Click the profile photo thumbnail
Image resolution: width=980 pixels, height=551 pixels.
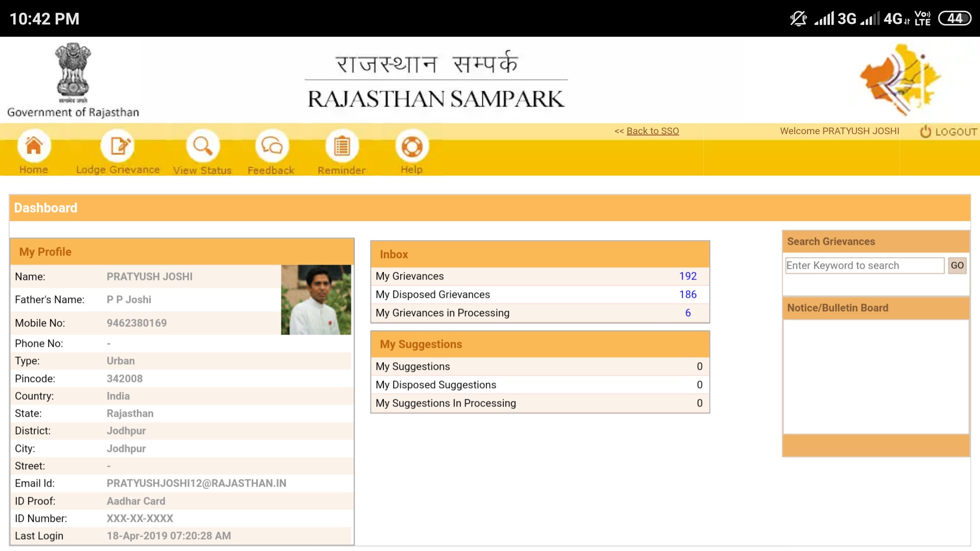tap(316, 299)
